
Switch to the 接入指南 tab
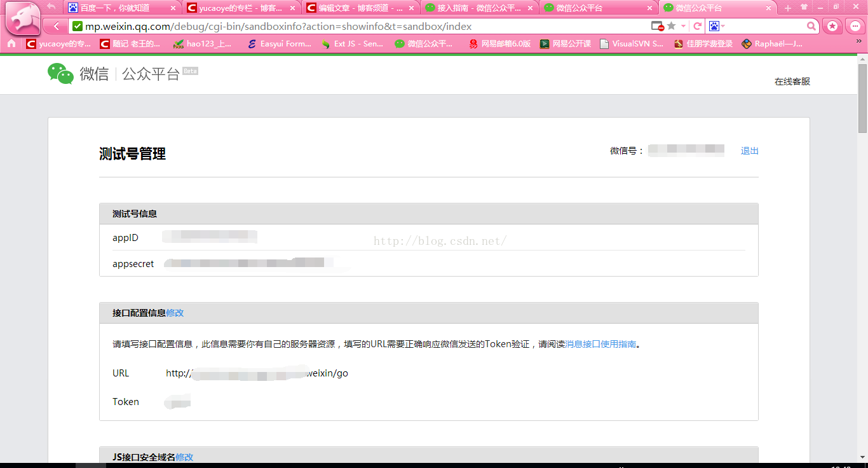click(x=479, y=8)
